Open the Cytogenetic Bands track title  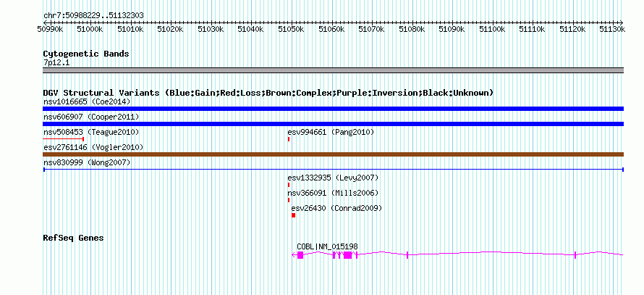point(86,54)
